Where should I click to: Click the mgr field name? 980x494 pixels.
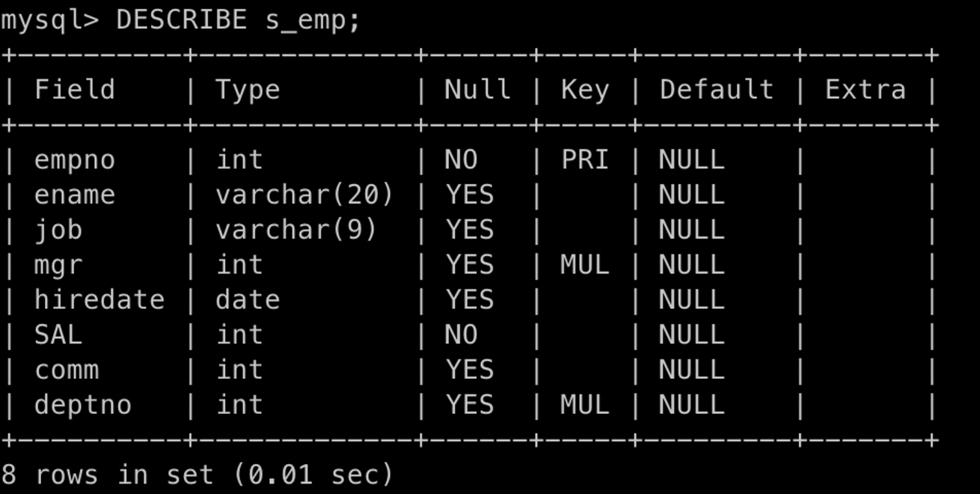tap(58, 265)
